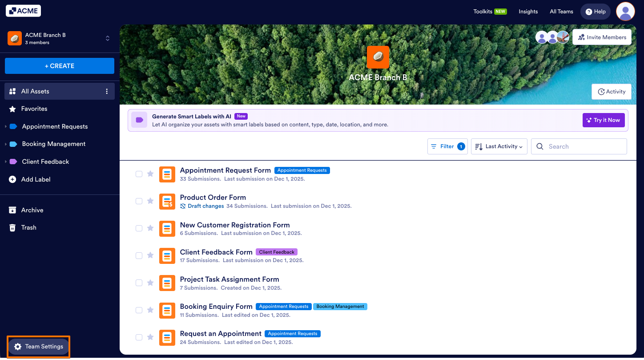
Task: Click the Add Label plus icon
Action: (x=12, y=179)
